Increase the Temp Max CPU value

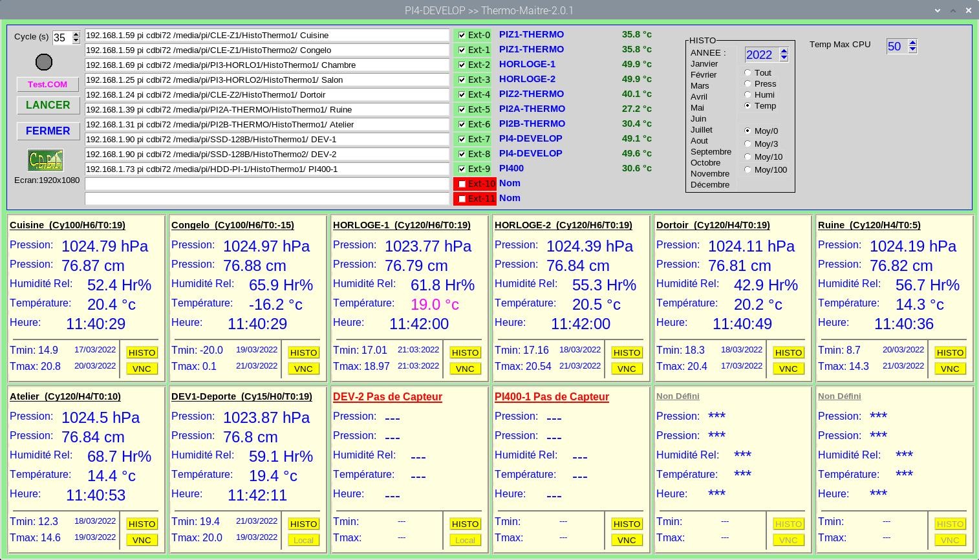pyautogui.click(x=912, y=43)
